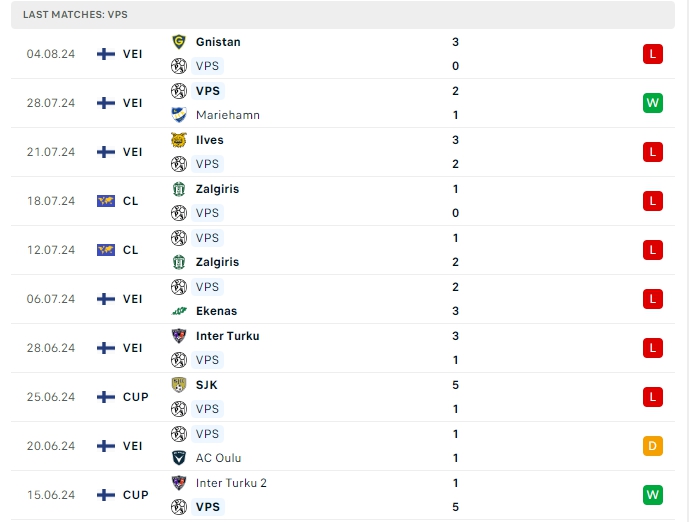Click the Inter Turku 2 crest icon
689x522 pixels.
[x=179, y=483]
